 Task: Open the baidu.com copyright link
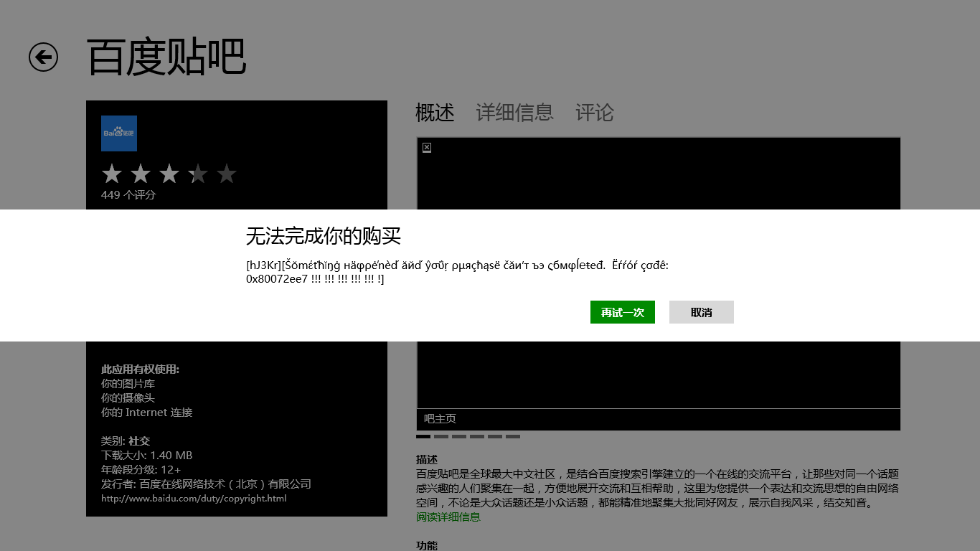[194, 499]
